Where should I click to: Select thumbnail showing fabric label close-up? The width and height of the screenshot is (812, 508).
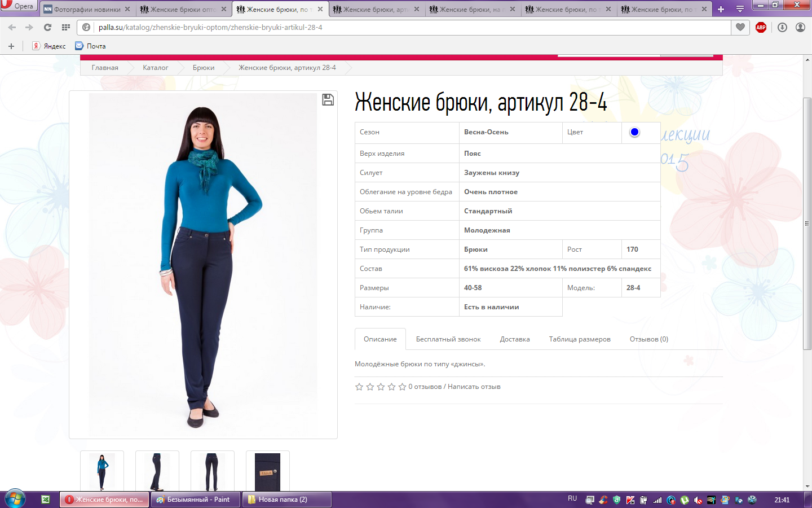pyautogui.click(x=268, y=471)
